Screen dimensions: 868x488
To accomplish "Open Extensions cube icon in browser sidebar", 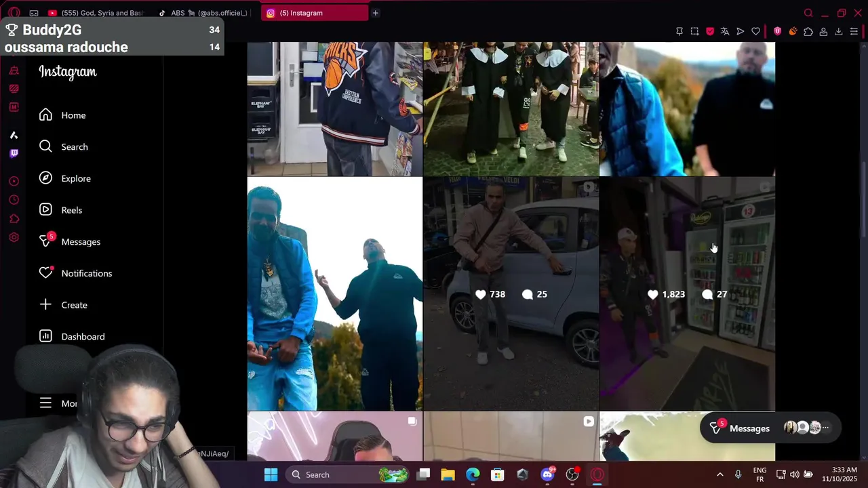I will click(14, 219).
